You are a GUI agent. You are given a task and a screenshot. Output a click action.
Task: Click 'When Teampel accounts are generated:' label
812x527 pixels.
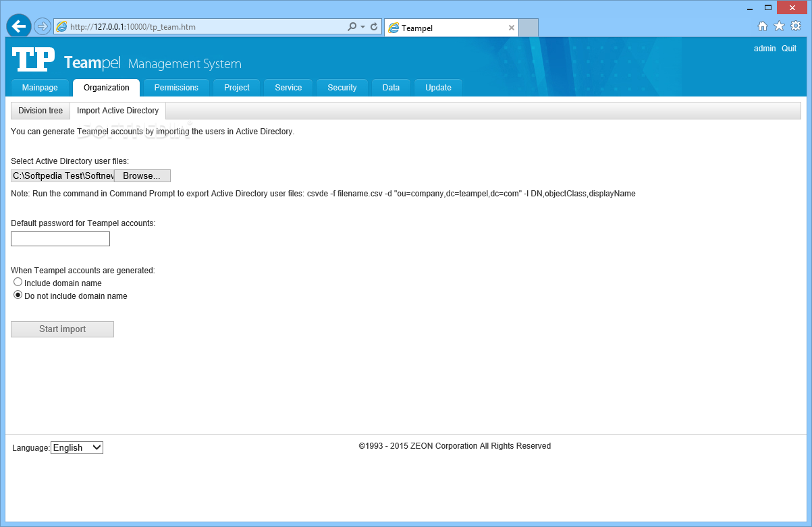(83, 270)
